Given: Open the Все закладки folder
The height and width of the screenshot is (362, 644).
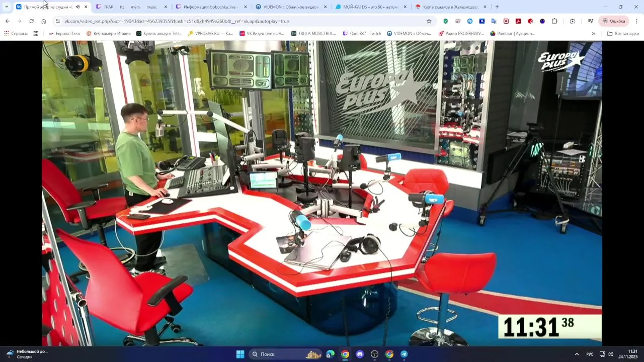Looking at the screenshot, I should coord(623,34).
